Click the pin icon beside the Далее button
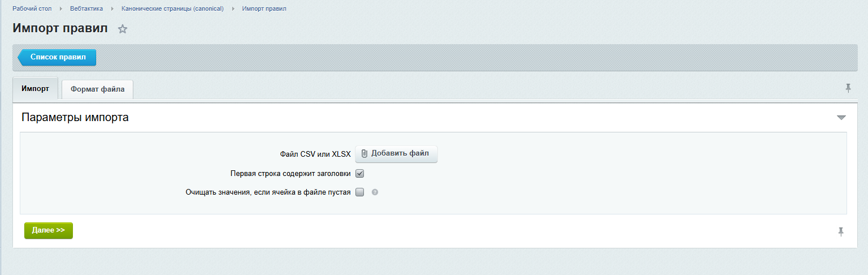The width and height of the screenshot is (868, 275). (841, 231)
